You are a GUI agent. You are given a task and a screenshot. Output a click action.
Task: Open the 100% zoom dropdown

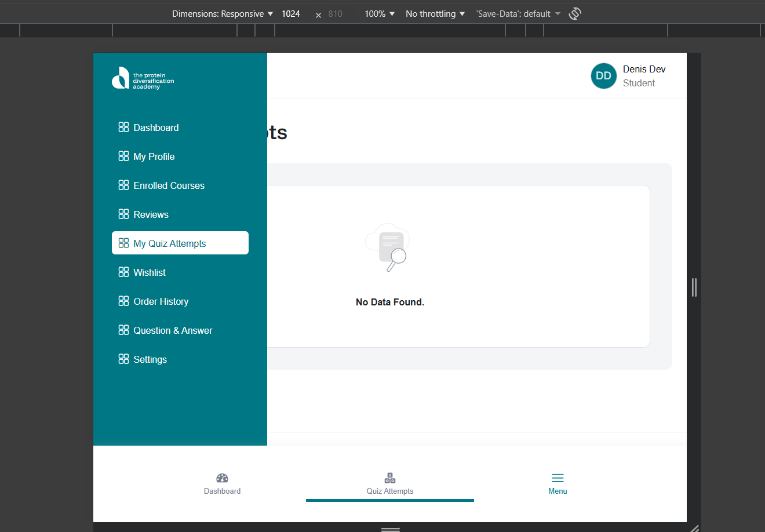[x=380, y=14]
